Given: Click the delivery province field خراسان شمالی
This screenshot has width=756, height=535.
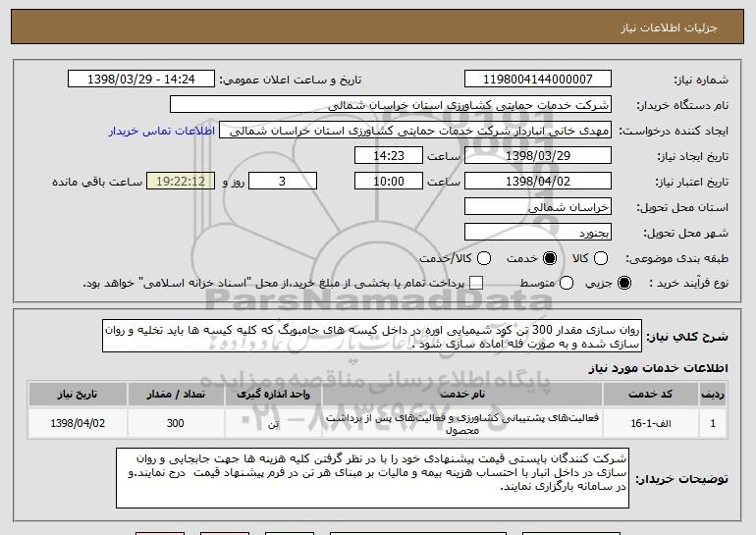Looking at the screenshot, I should tap(538, 207).
